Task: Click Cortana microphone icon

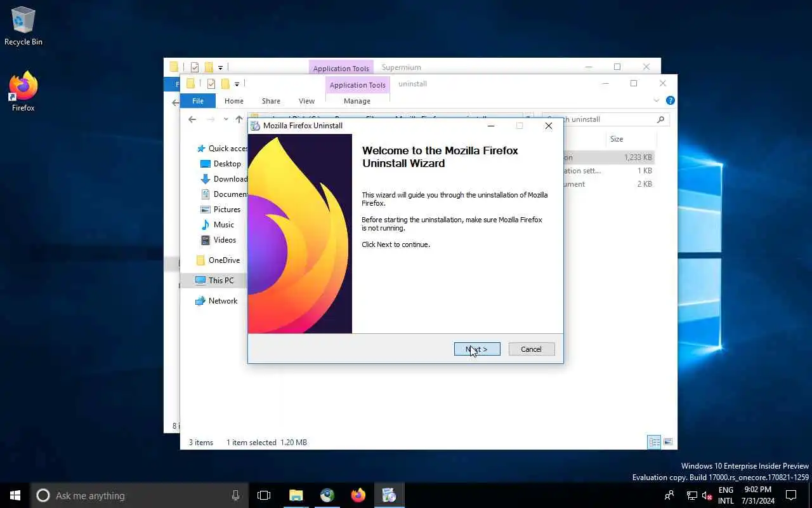Action: coord(235,495)
